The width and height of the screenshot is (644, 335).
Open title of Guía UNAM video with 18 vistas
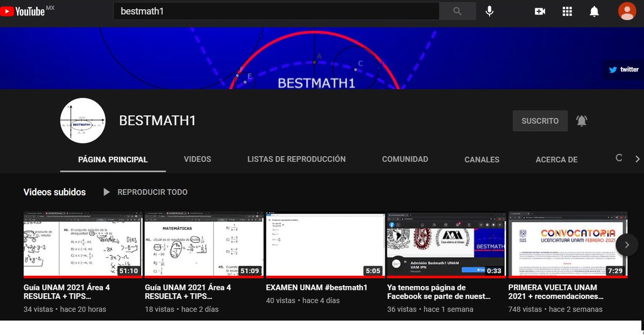(x=188, y=292)
